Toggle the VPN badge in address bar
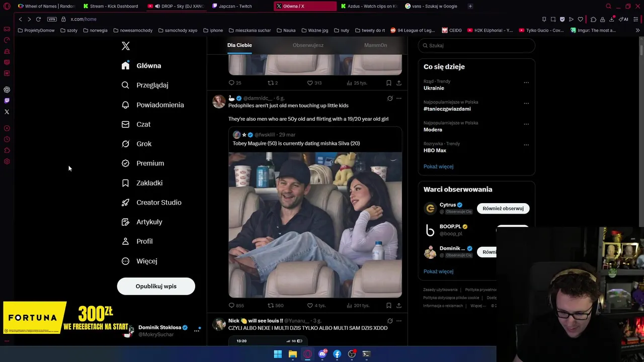This screenshot has width=644, height=362. (52, 19)
